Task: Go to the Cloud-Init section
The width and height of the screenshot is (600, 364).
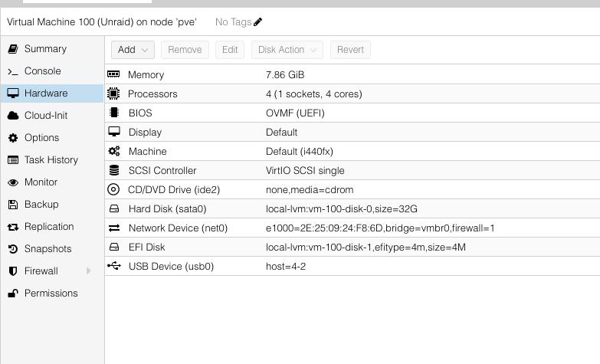Action: pos(52,116)
